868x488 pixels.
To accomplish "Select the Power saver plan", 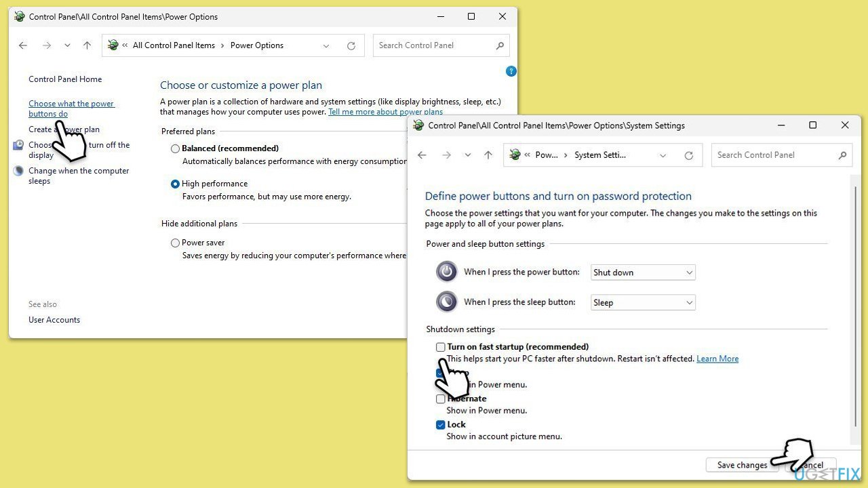I will (x=176, y=243).
